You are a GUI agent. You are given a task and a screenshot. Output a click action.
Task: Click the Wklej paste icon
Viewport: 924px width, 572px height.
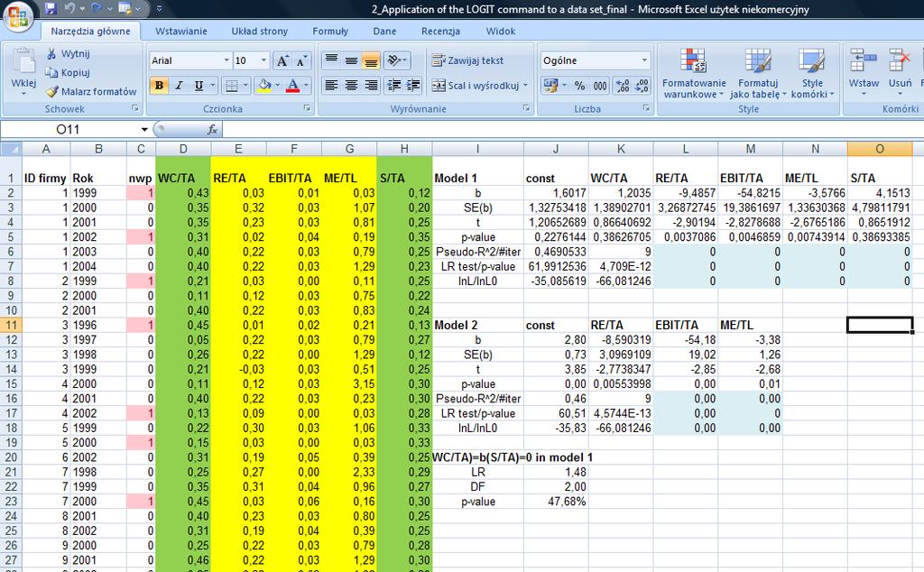23,62
